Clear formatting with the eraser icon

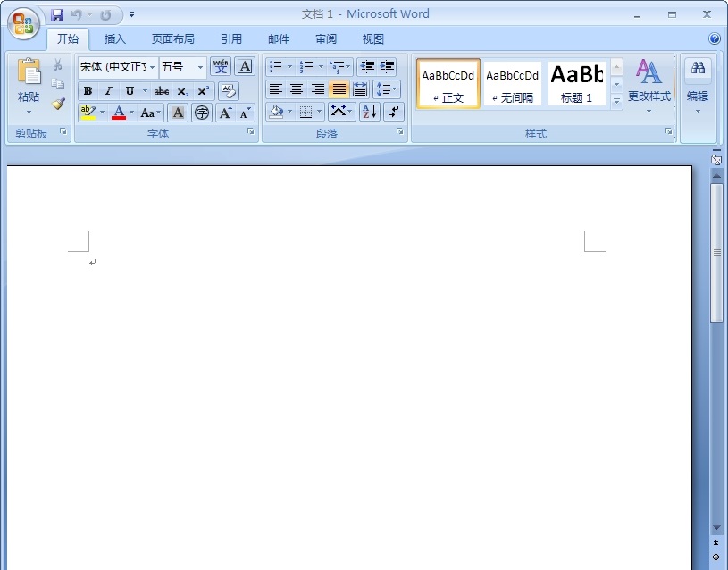click(x=229, y=91)
